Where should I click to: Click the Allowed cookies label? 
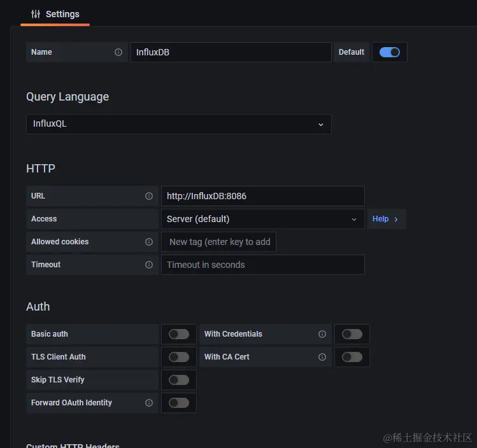pos(60,242)
